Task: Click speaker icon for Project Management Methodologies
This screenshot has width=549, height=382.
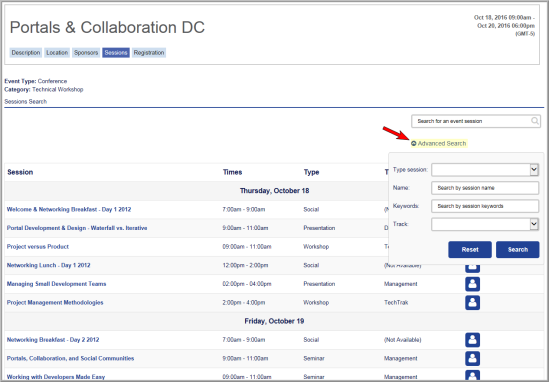Action: 472,303
